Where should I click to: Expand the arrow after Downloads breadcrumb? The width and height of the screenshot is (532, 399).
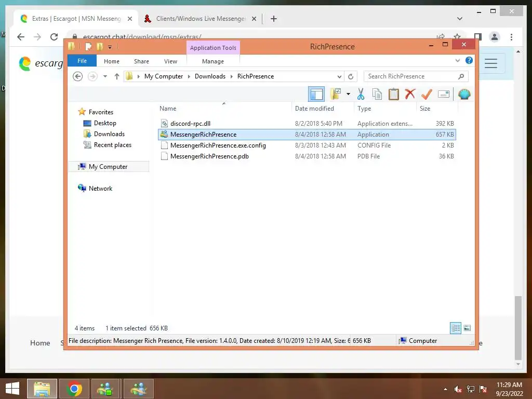[231, 76]
